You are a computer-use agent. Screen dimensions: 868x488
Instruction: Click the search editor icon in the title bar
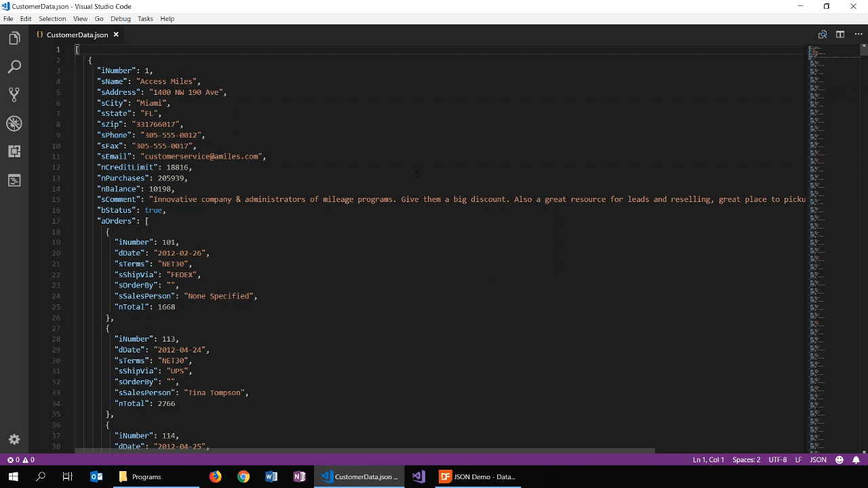pos(822,34)
